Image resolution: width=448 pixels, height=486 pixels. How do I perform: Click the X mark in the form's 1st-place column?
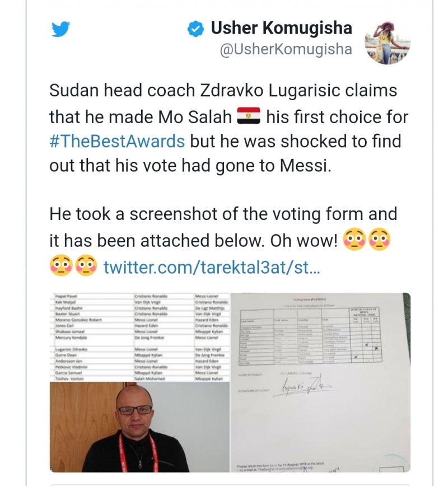[x=356, y=356]
